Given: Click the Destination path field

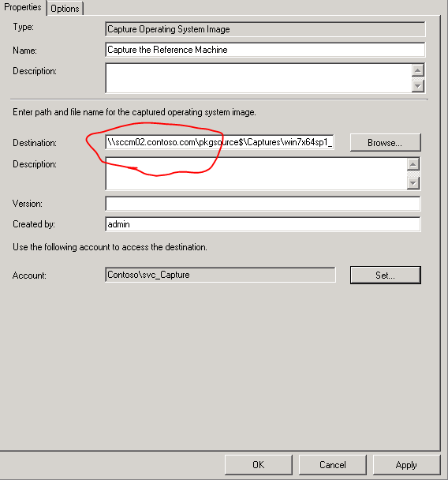Looking at the screenshot, I should pos(219,142).
